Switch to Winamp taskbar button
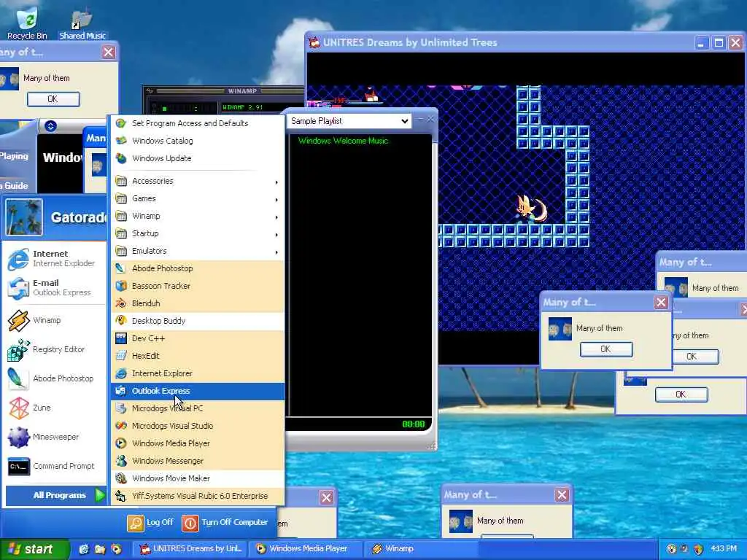 tap(419, 549)
